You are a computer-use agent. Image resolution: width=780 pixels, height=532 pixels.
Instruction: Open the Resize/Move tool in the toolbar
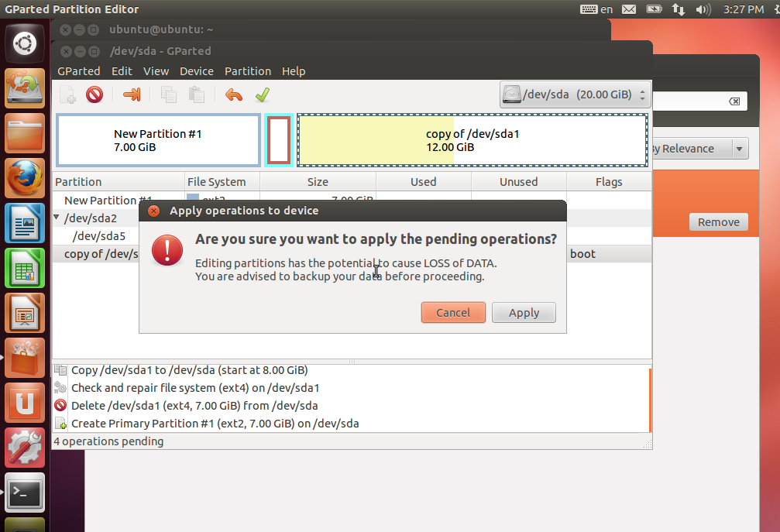tap(132, 94)
